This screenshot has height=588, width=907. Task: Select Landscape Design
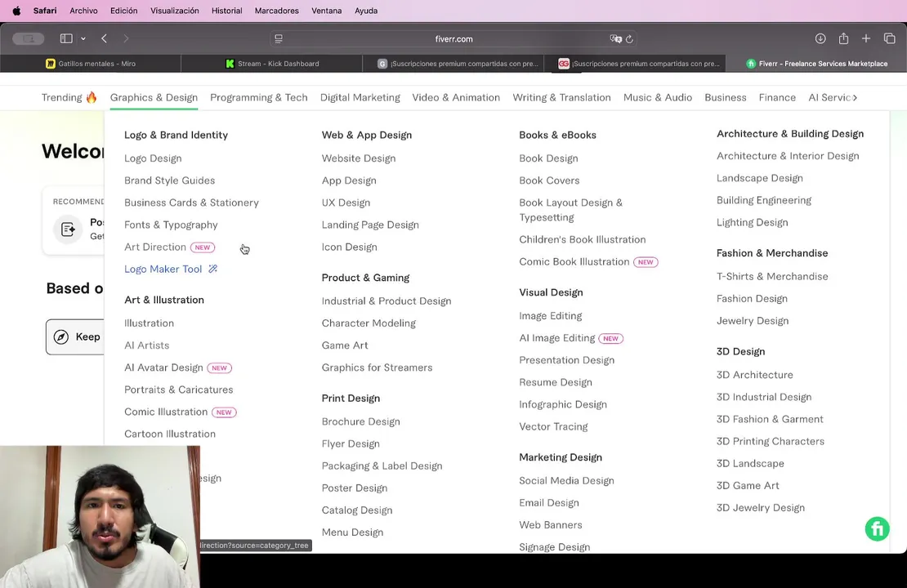(x=759, y=178)
